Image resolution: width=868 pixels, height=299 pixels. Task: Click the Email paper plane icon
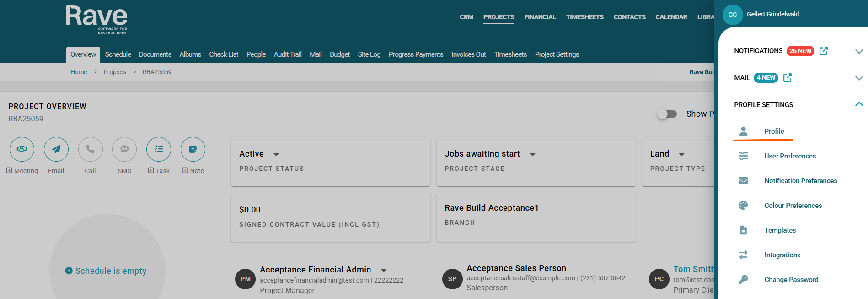point(56,149)
